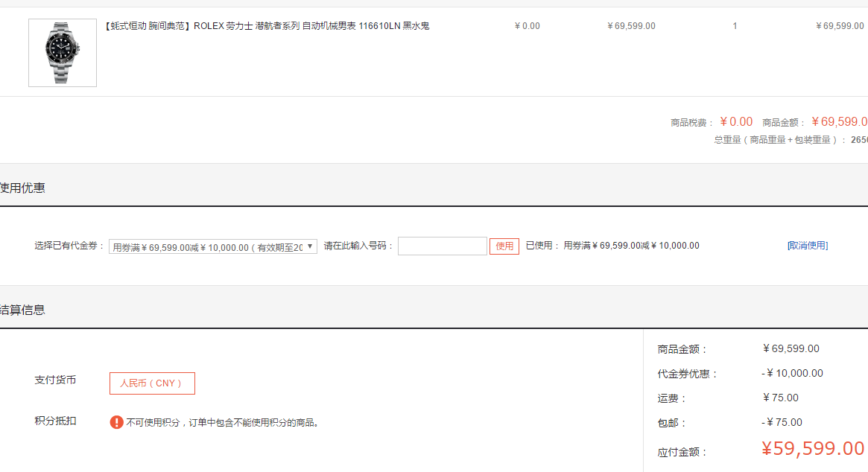868x472 pixels.
Task: Click the 代金券优惠 value -¥10,000.00
Action: click(x=792, y=374)
